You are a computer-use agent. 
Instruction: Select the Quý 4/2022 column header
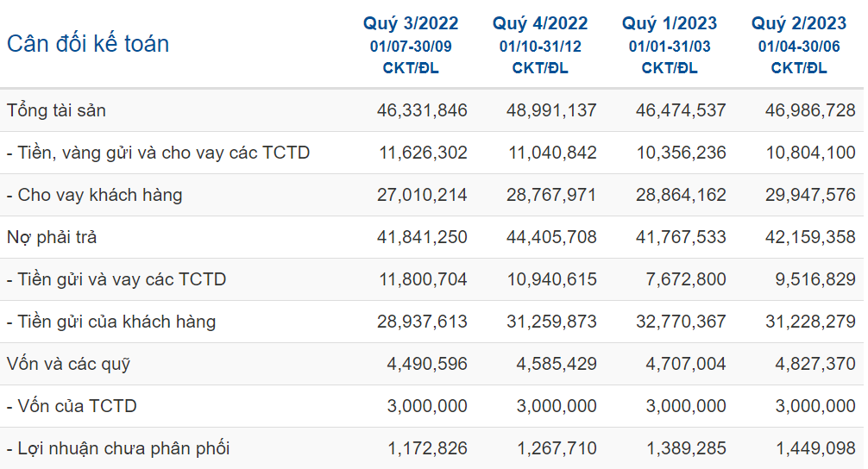pos(540,23)
